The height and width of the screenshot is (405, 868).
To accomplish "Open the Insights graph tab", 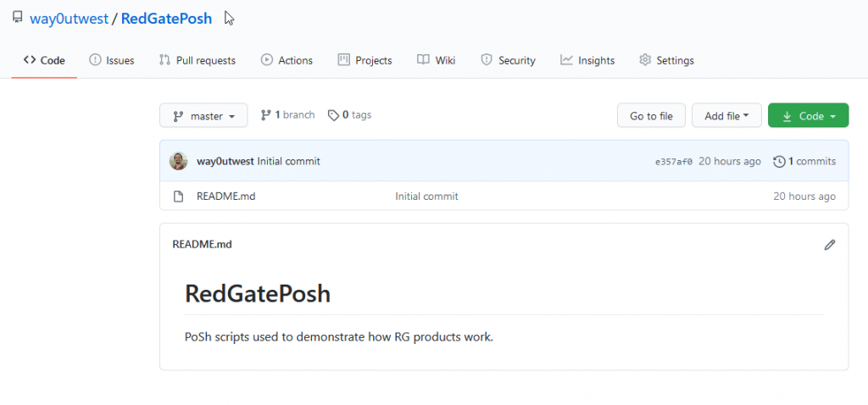I will coord(587,60).
